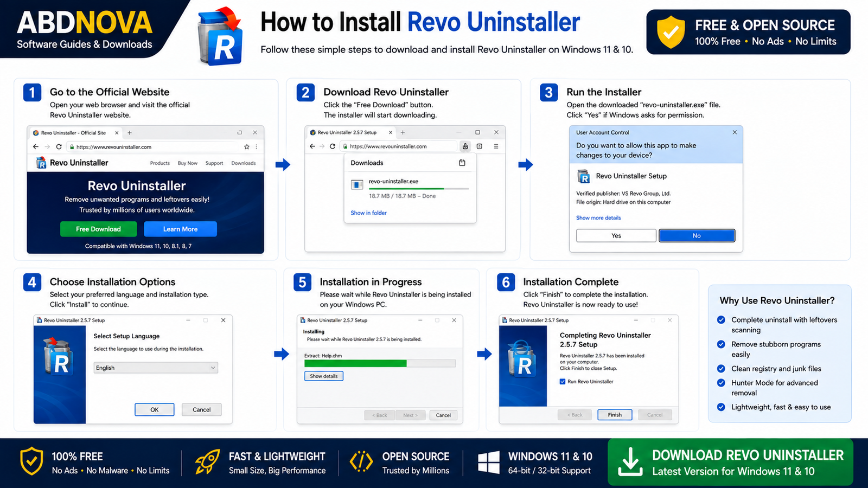Click reload icon in step 1 browser
868x488 pixels.
pyautogui.click(x=59, y=147)
